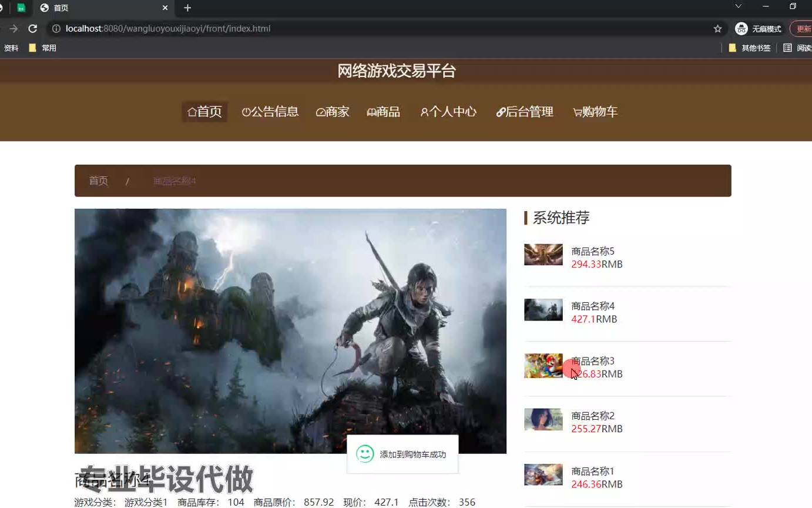This screenshot has width=812, height=508.
Task: Open the 资料 bookmarks folder
Action: [x=11, y=48]
